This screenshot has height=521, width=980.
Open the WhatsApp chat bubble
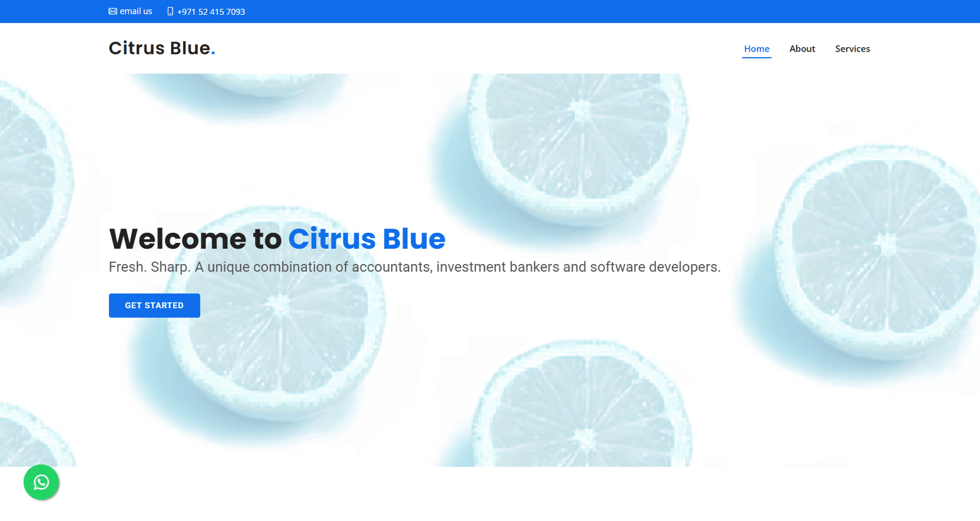(41, 482)
